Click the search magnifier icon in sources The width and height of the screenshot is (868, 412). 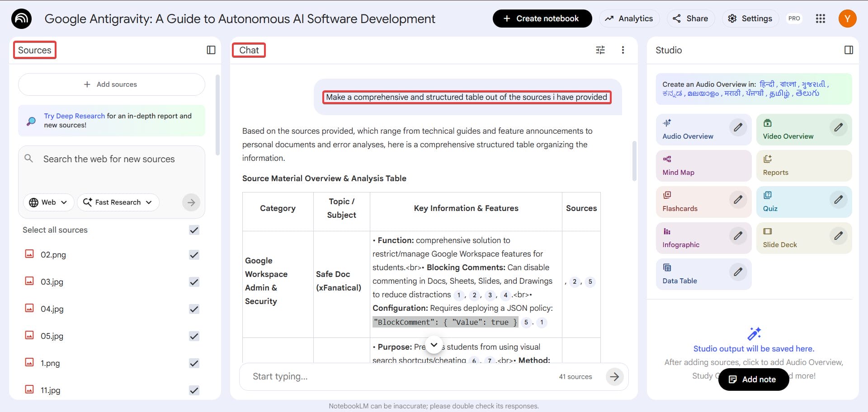tap(28, 159)
